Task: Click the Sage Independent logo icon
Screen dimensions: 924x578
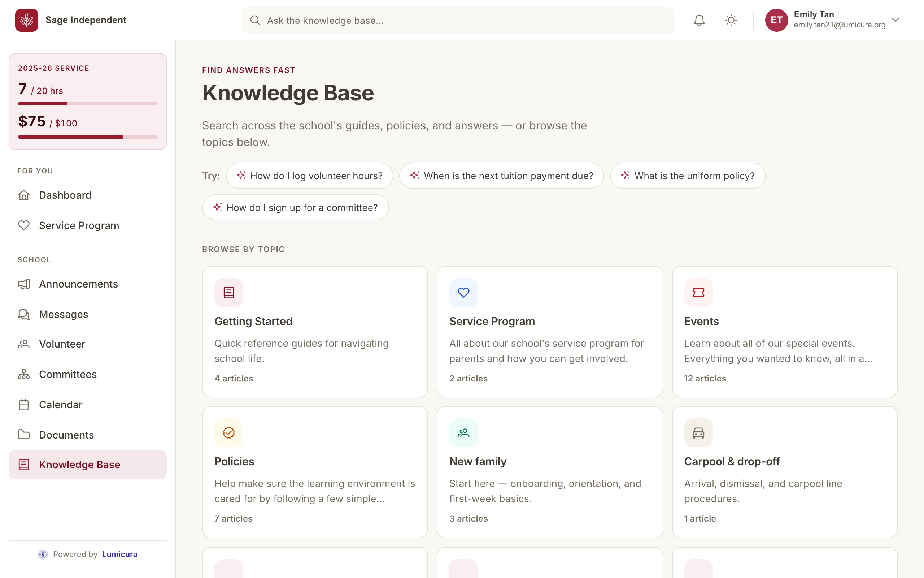Action: pos(26,20)
